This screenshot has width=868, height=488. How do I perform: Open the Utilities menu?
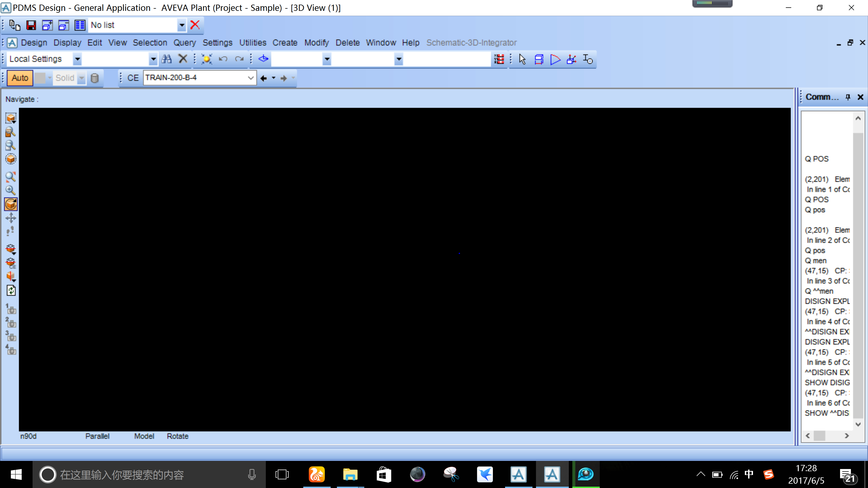coord(252,43)
